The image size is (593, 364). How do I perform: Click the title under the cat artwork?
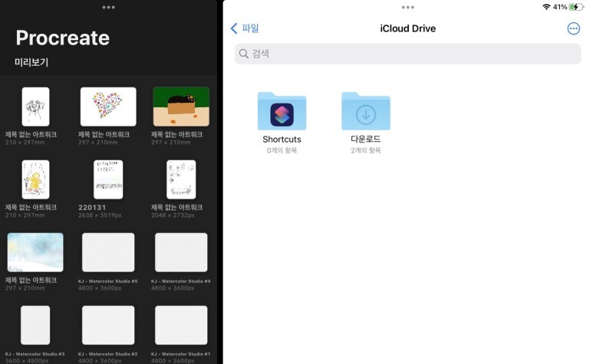click(x=177, y=134)
